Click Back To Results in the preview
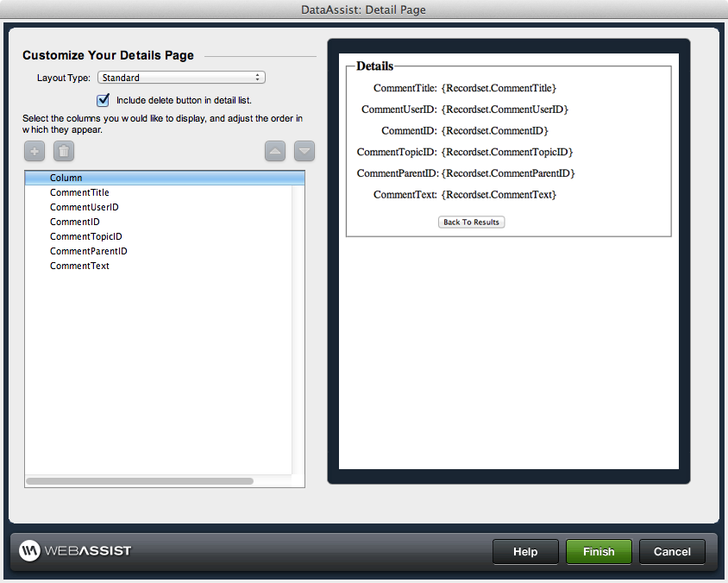This screenshot has width=728, height=583. tap(471, 222)
